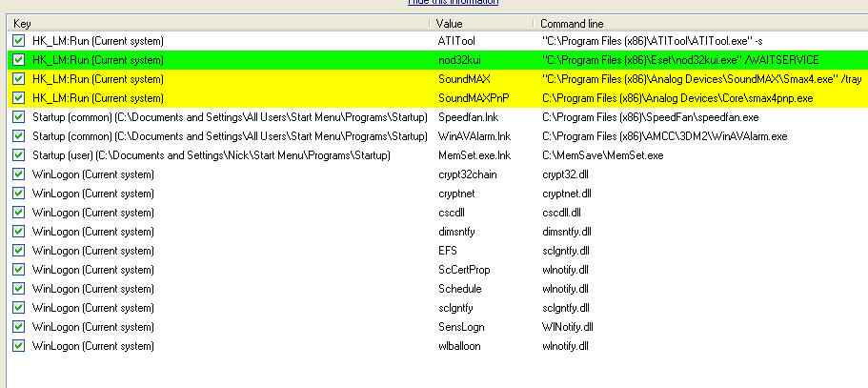The image size is (868, 388).
Task: Uncheck the wlballoon WinLogon checkbox
Action: click(x=19, y=346)
